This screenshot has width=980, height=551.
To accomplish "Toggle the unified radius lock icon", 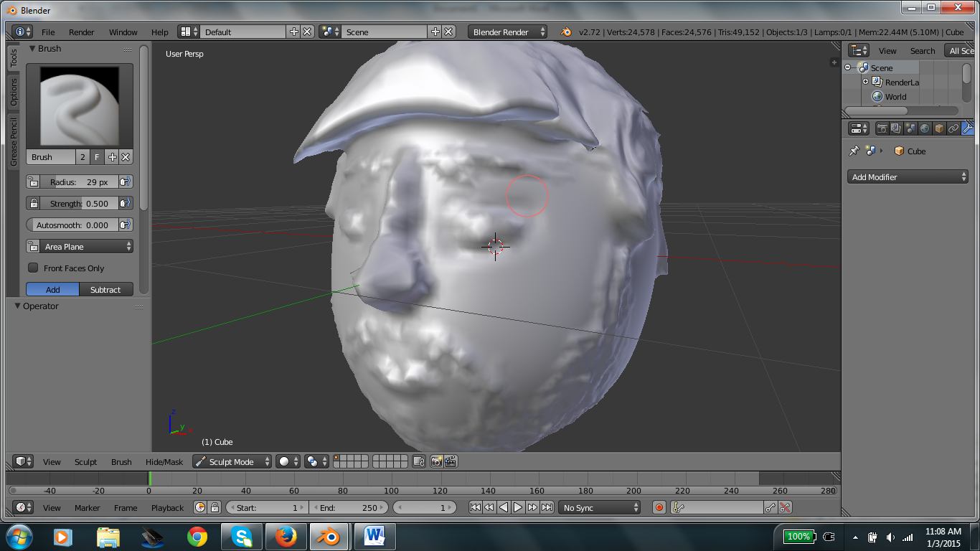I will [33, 182].
